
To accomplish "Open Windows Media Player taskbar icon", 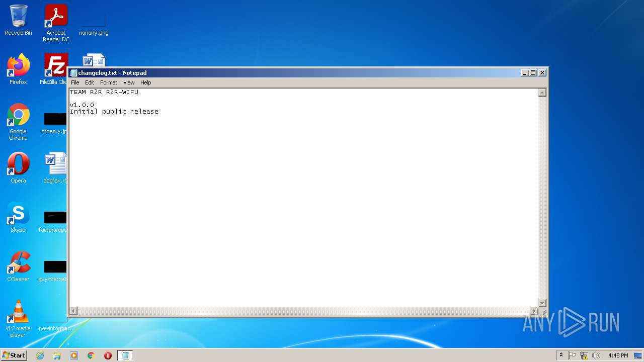I will pyautogui.click(x=74, y=355).
